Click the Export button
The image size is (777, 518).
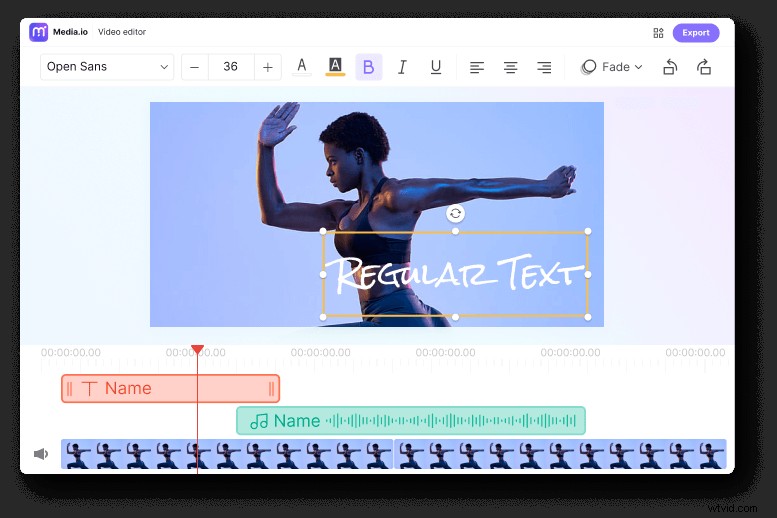pos(696,33)
